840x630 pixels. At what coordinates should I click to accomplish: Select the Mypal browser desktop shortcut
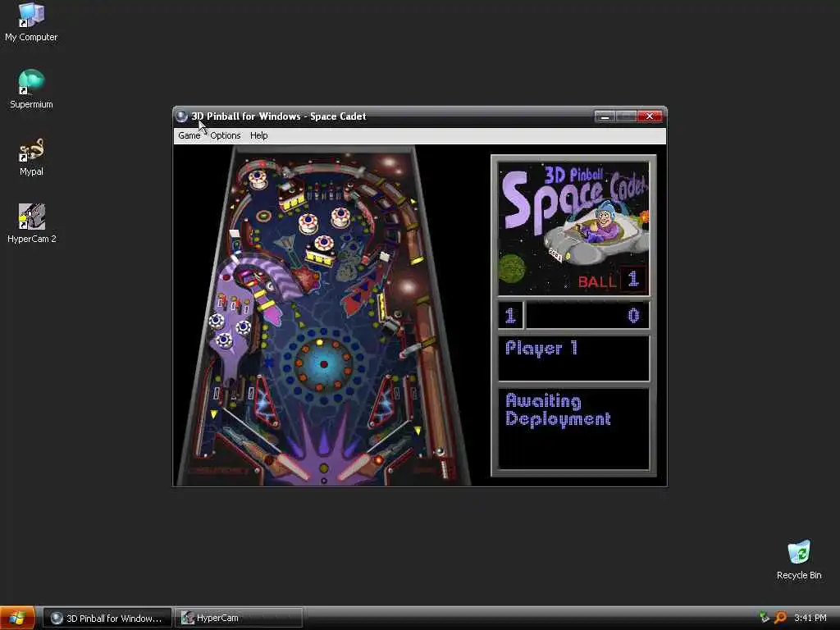[31, 157]
